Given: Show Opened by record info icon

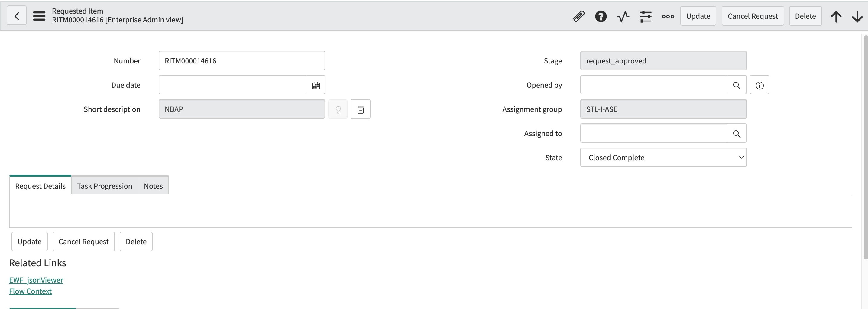Looking at the screenshot, I should click(x=759, y=85).
